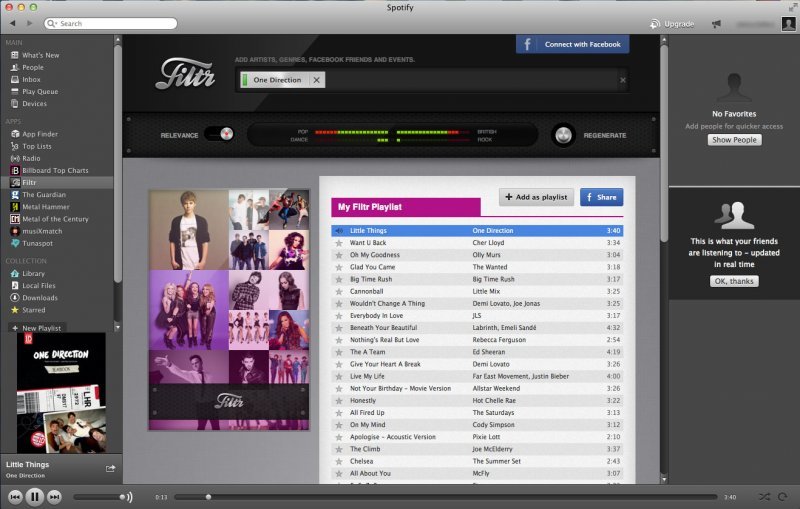The height and width of the screenshot is (509, 800).
Task: Open Library collection
Action: pos(33,273)
